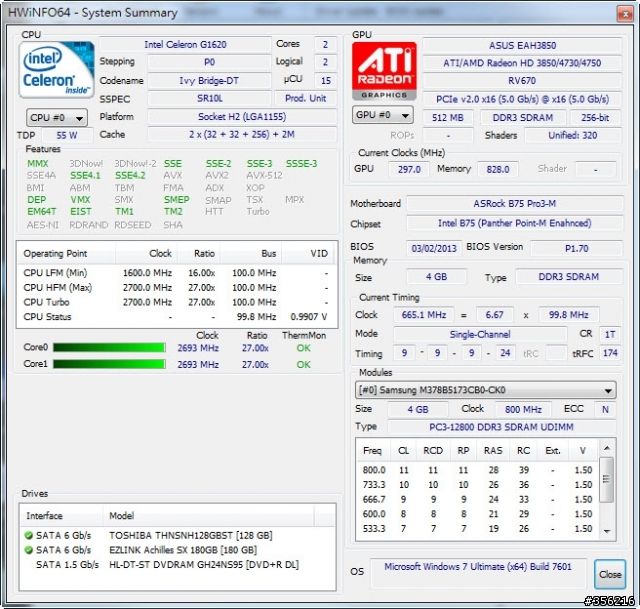Screen dimensions: 640x609
Task: Click the Intel Celeron inside logo
Action: pos(56,70)
